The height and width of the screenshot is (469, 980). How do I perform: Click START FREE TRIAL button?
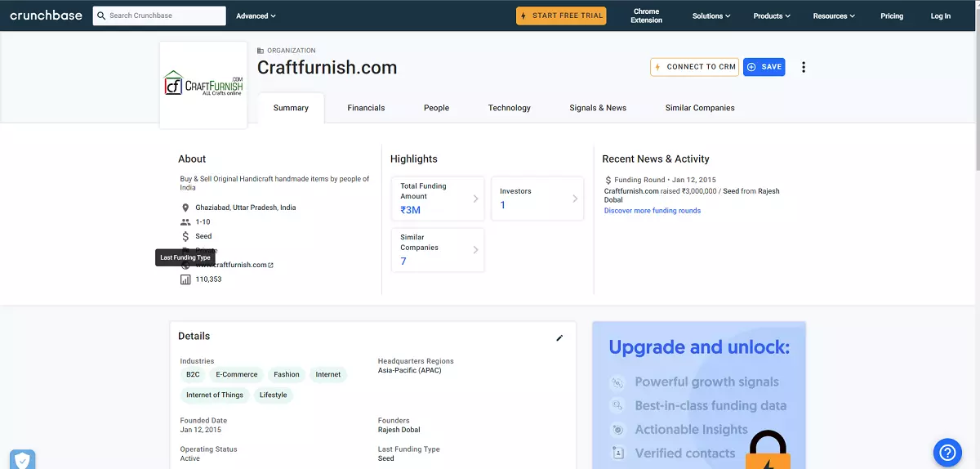[560, 16]
